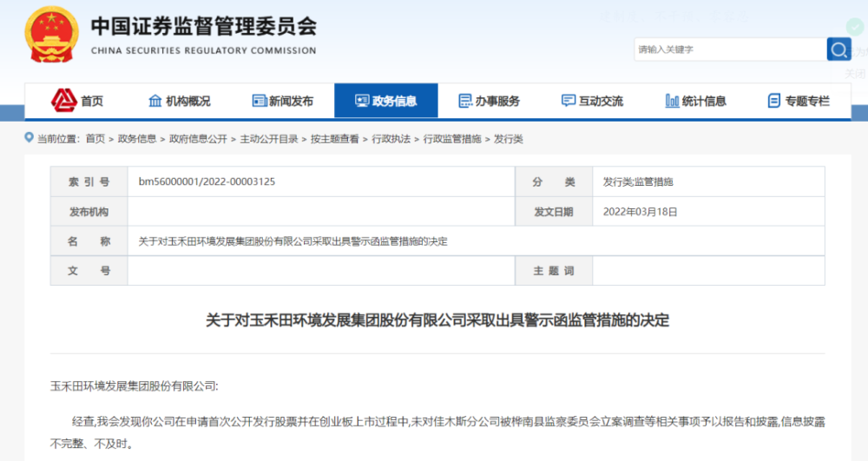Follow the 按主题查看 breadcrumb link
This screenshot has width=868, height=461.
[334, 139]
